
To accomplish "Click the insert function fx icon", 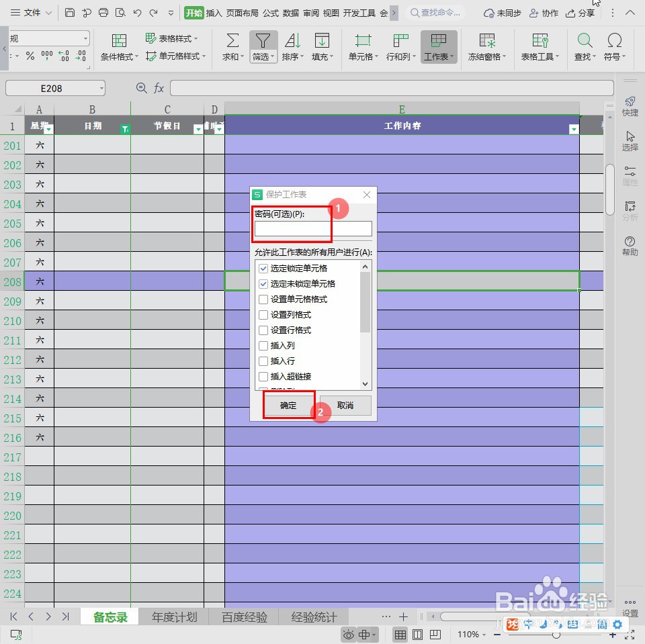I will click(159, 88).
